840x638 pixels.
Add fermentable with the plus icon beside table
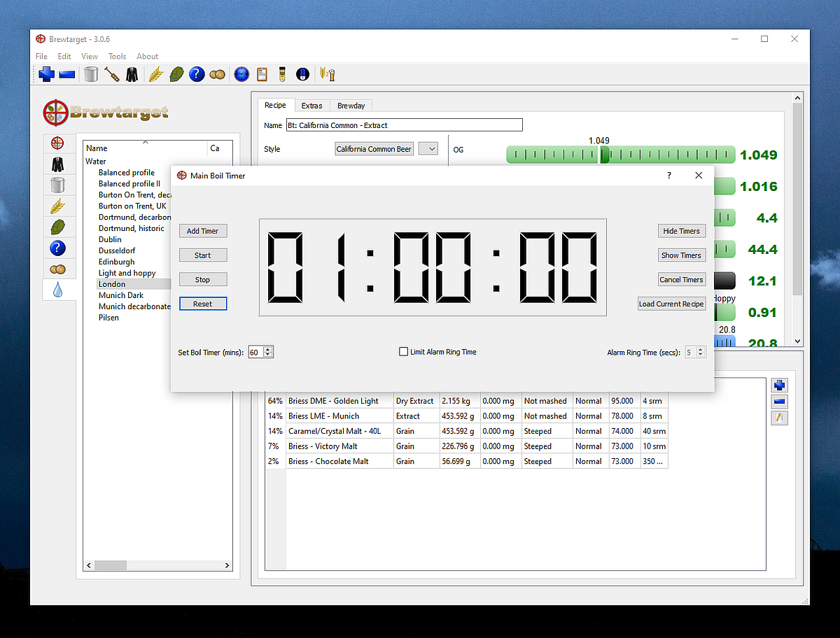pyautogui.click(x=780, y=385)
